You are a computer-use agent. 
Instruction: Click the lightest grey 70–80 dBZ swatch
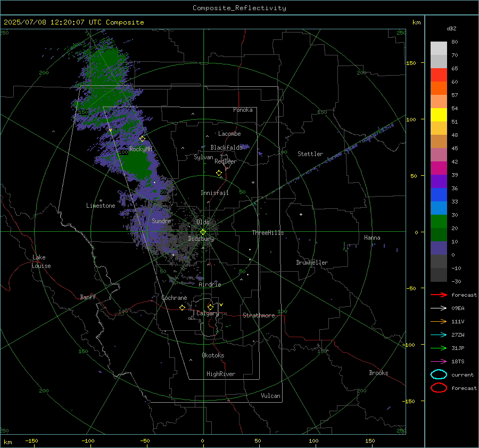coord(439,48)
